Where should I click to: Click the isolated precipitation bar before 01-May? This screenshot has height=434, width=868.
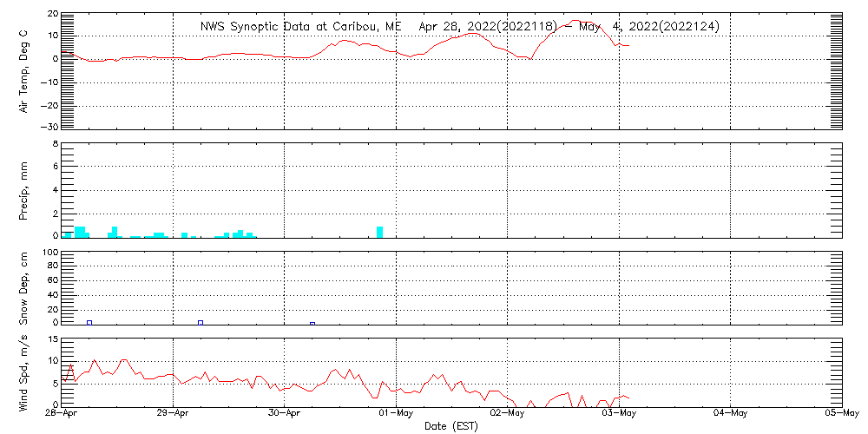tap(380, 232)
